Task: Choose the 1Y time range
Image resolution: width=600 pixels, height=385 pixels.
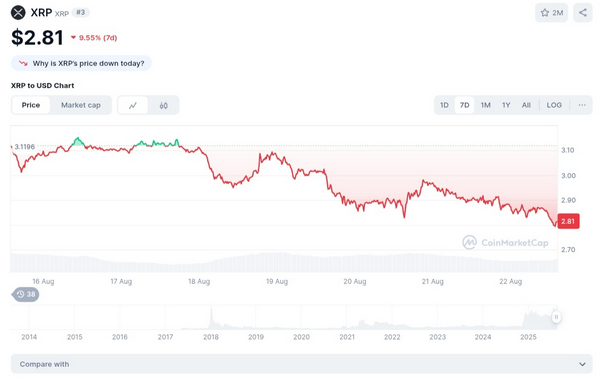Action: click(x=506, y=105)
